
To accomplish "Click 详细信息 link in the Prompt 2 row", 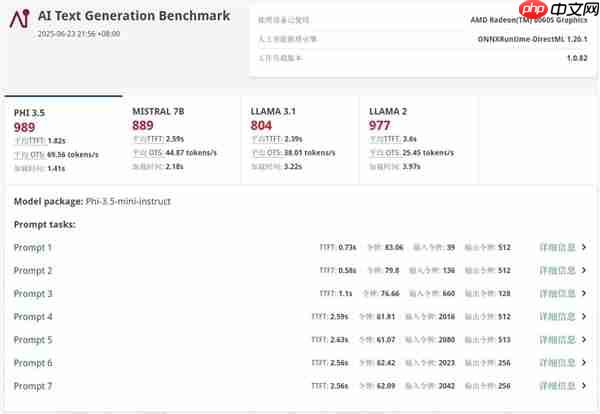I will click(557, 270).
